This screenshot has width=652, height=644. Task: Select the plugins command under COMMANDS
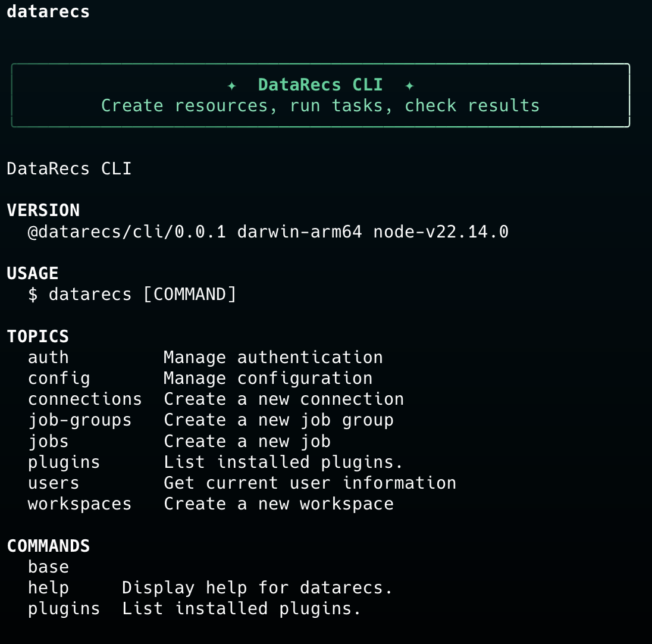tap(64, 608)
